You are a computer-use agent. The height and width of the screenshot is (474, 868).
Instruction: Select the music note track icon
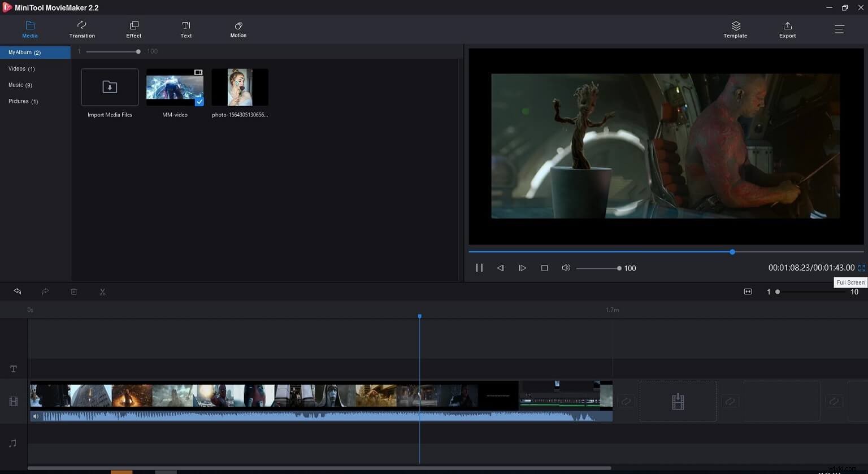pyautogui.click(x=13, y=443)
